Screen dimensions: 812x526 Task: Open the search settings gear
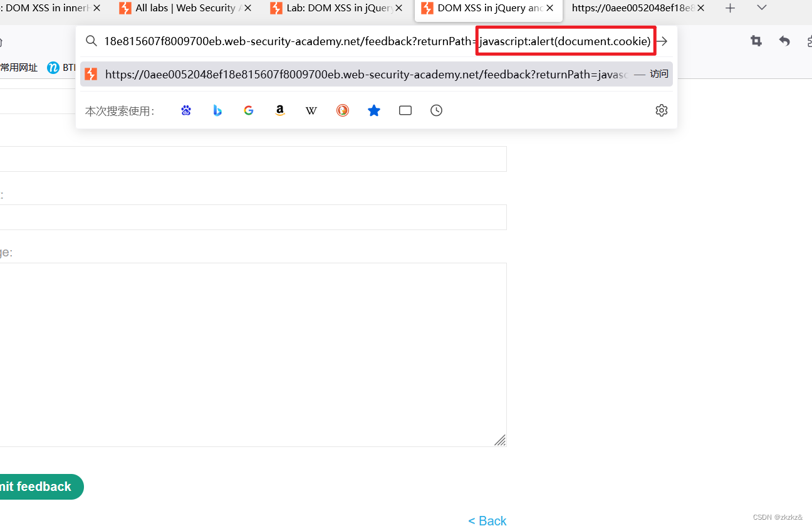click(662, 110)
